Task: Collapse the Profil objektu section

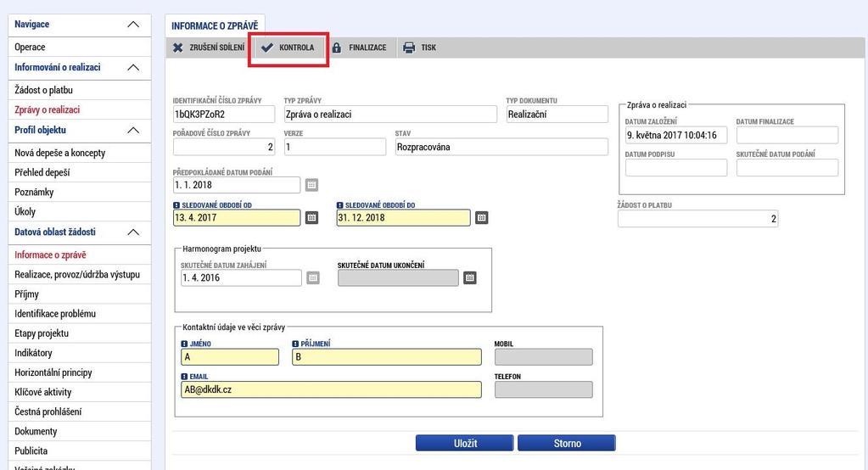Action: pos(133,130)
